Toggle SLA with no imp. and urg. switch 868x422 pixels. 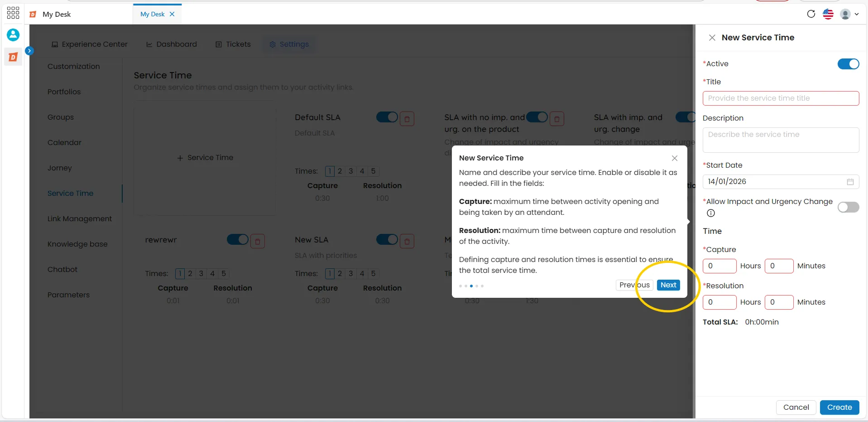[537, 117]
